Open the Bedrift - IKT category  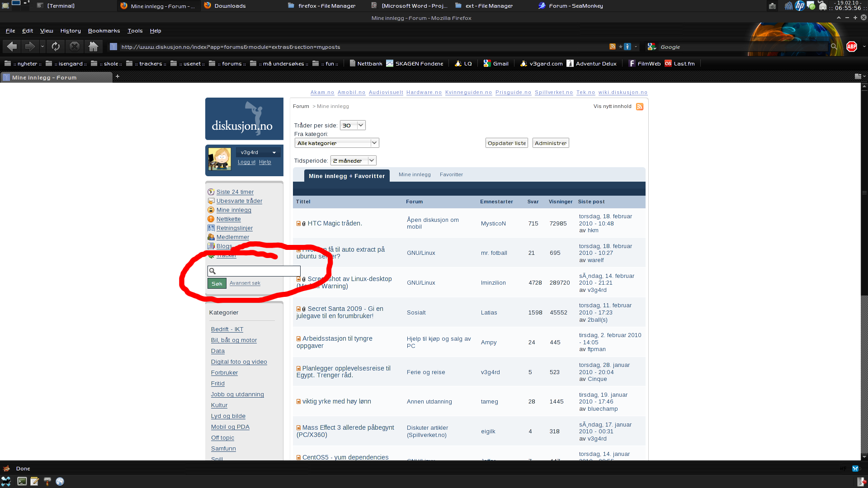tap(227, 329)
